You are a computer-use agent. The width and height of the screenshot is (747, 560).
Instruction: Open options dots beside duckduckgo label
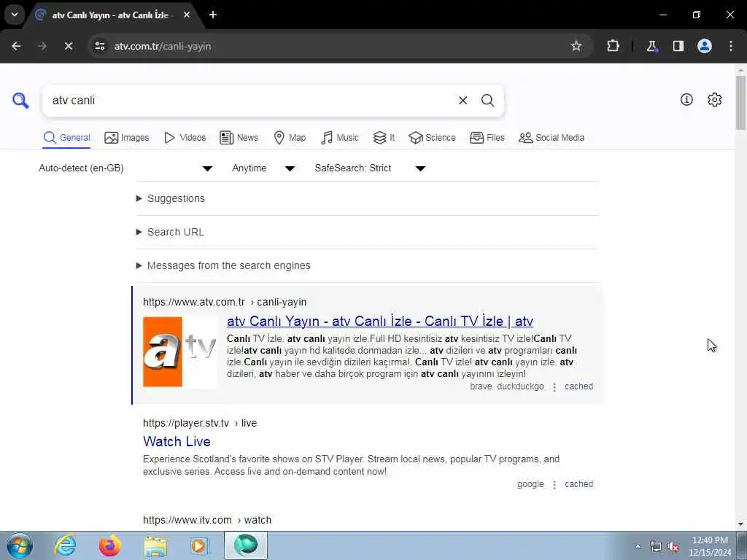point(554,386)
